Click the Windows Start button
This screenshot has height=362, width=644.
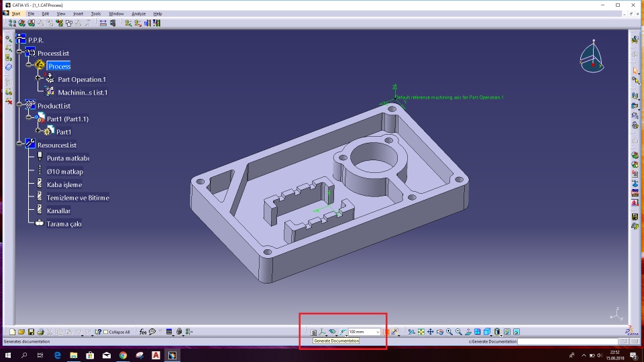click(x=8, y=355)
